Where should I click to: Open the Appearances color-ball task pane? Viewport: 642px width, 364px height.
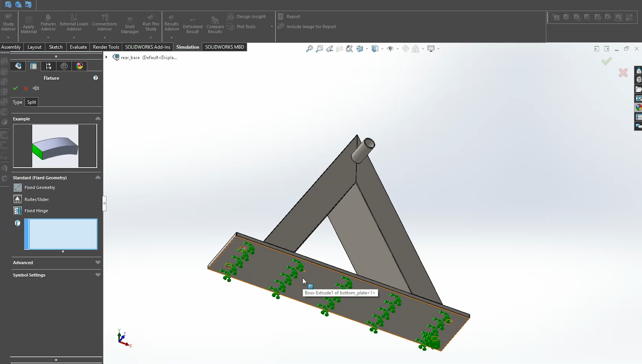[638, 108]
